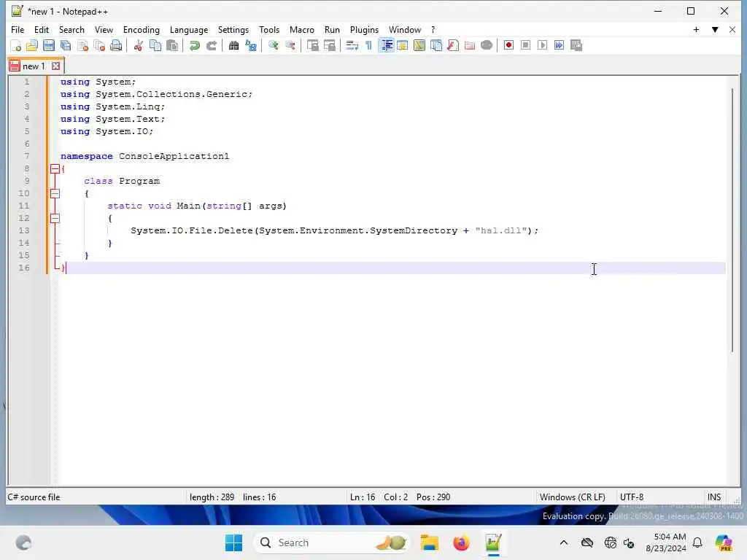Click the UTF-8 encoding status field

[x=631, y=497]
